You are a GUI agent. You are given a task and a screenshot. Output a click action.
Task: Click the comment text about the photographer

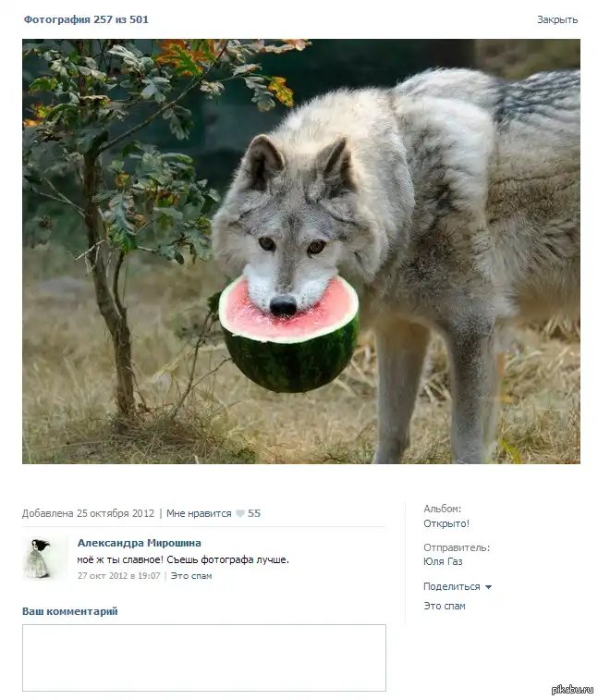[x=183, y=559]
